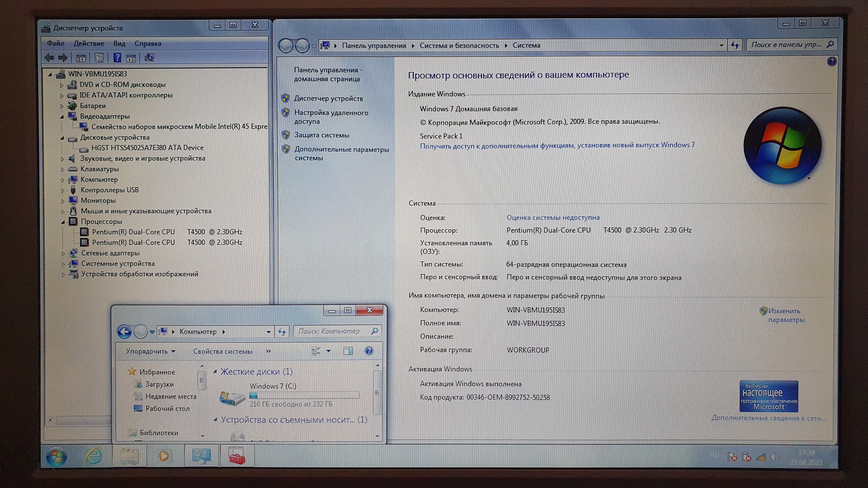Click the Back arrow in Device Manager toolbar
Screen dimensions: 868x488
coord(49,58)
